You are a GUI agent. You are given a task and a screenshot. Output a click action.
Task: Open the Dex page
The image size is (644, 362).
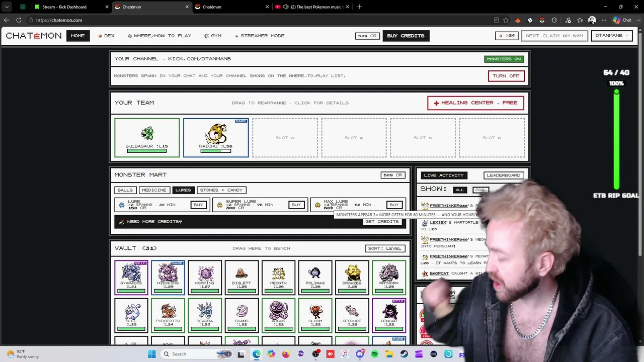pyautogui.click(x=107, y=36)
